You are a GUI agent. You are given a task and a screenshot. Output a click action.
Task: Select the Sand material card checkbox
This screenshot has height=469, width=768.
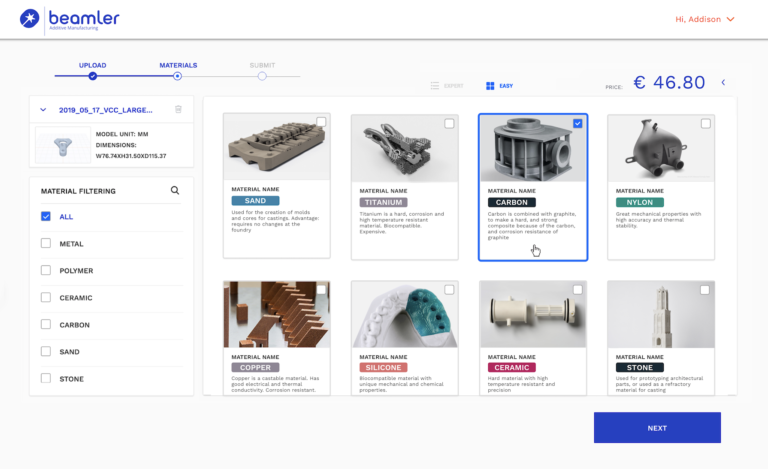tap(321, 122)
